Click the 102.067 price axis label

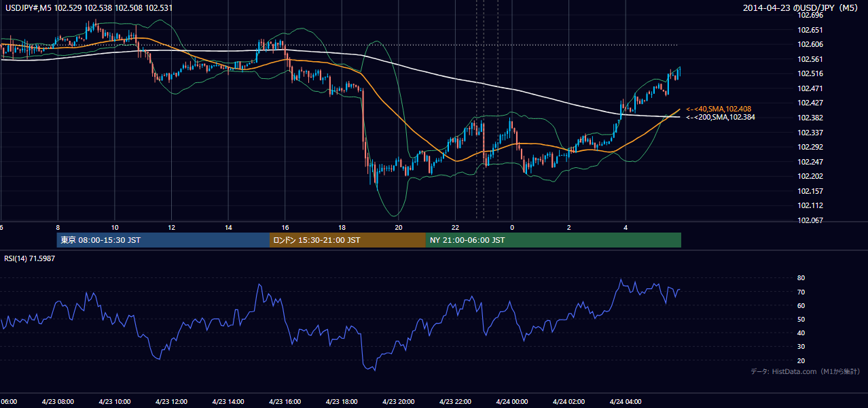click(x=810, y=220)
